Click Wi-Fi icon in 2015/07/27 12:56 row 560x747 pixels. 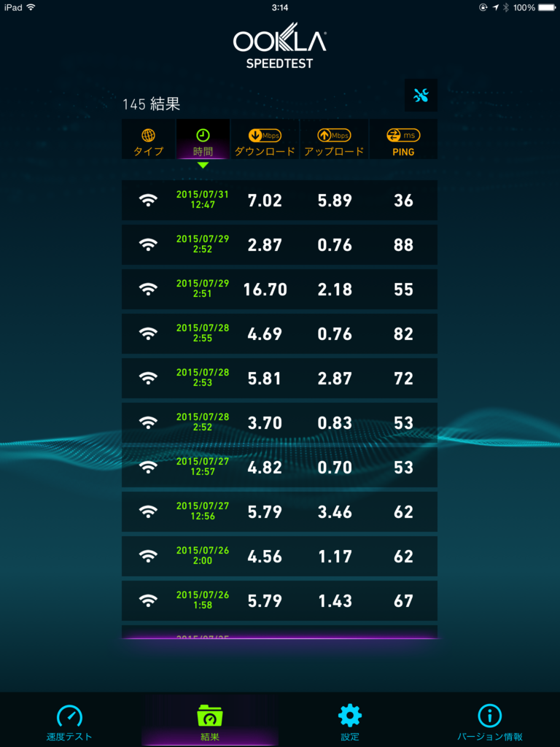(149, 511)
